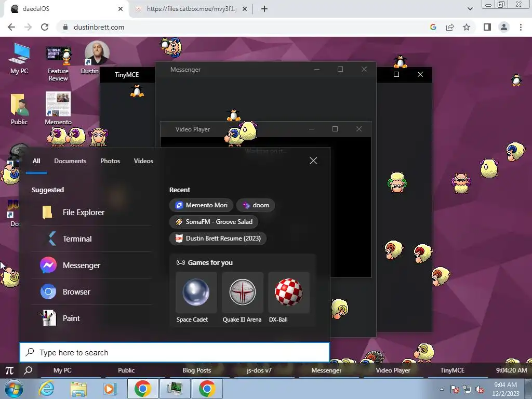Switch to the Photos search tab
Viewport: 532px width, 399px height.
pyautogui.click(x=110, y=161)
